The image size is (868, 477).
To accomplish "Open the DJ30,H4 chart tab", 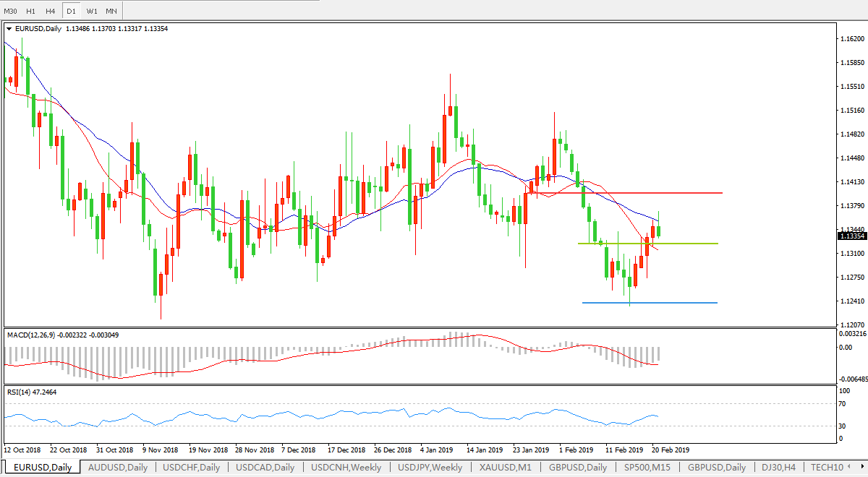I will coord(780,468).
